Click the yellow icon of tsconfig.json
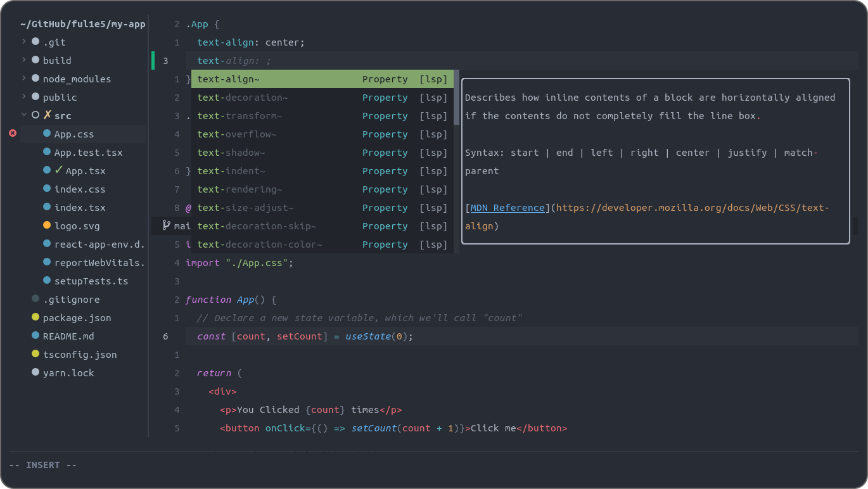 [35, 354]
